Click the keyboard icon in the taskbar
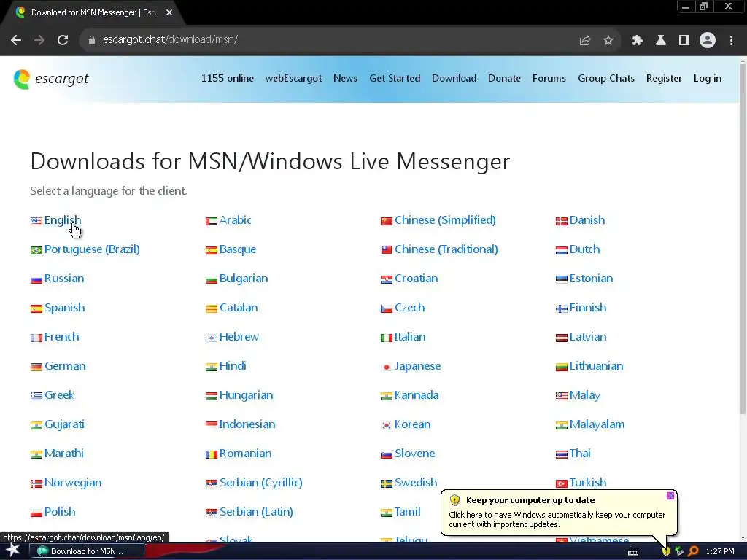 click(x=633, y=552)
